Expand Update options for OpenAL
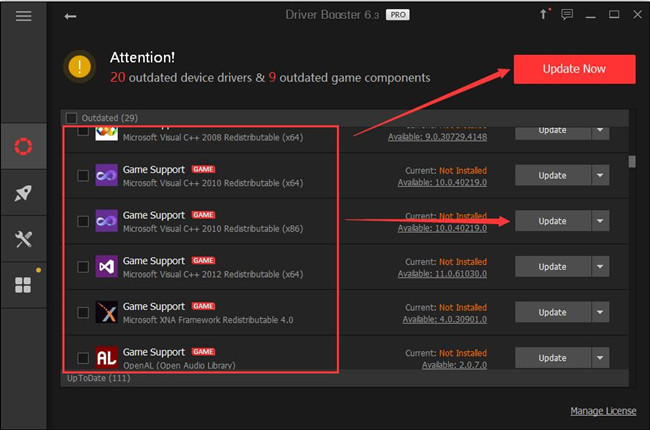This screenshot has width=650, height=430. 600,358
